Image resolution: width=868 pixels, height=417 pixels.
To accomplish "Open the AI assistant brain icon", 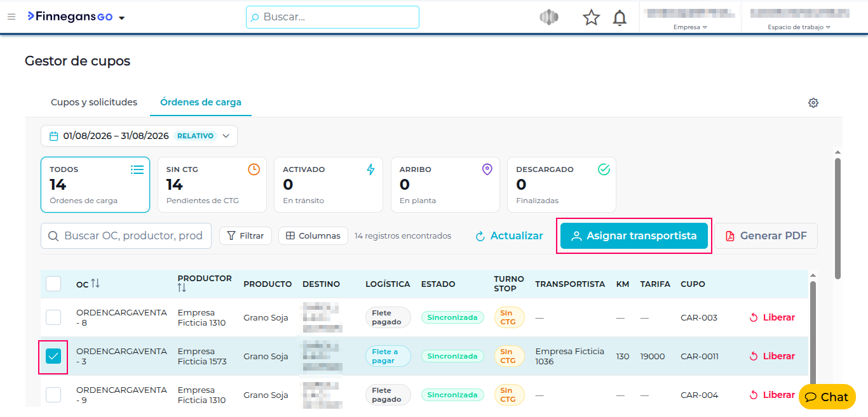I will [x=549, y=18].
